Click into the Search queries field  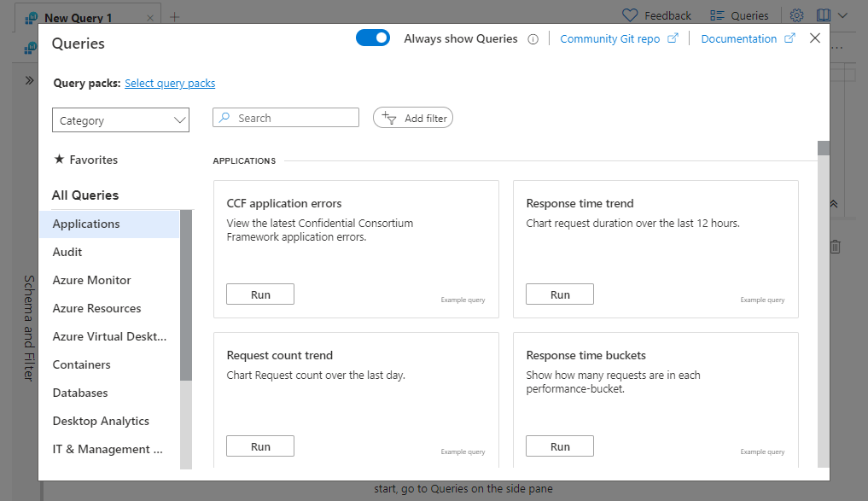click(x=286, y=118)
